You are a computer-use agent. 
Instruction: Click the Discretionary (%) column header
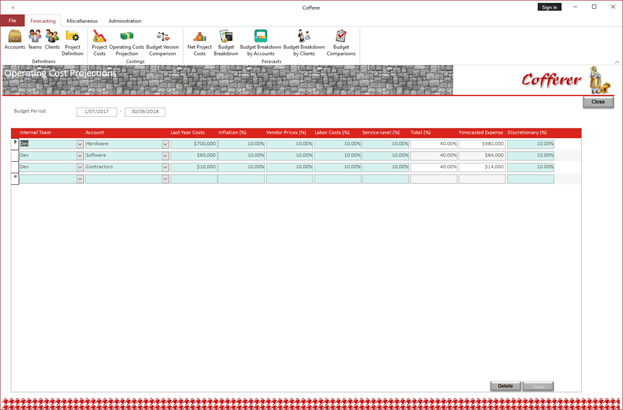point(527,133)
